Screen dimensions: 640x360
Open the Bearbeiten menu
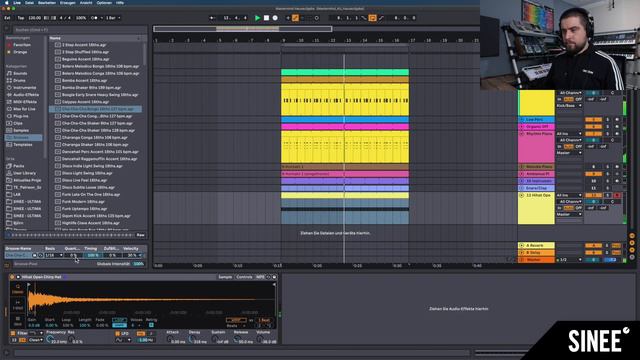(47, 2)
